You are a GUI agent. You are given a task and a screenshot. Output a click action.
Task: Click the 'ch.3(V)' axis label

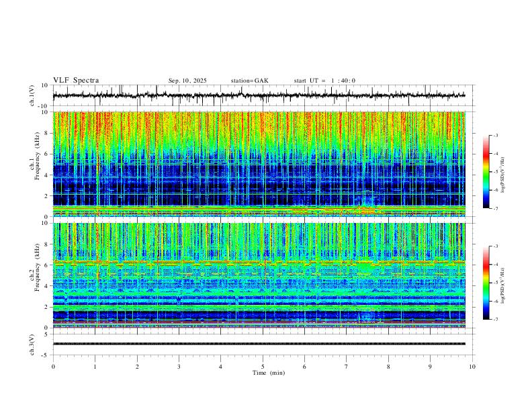pyautogui.click(x=32, y=345)
